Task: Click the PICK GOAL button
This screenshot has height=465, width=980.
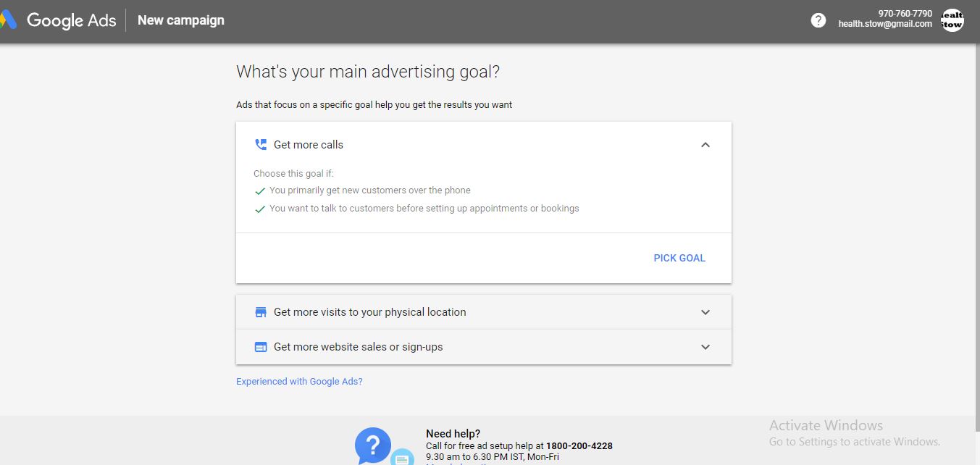Action: click(679, 258)
